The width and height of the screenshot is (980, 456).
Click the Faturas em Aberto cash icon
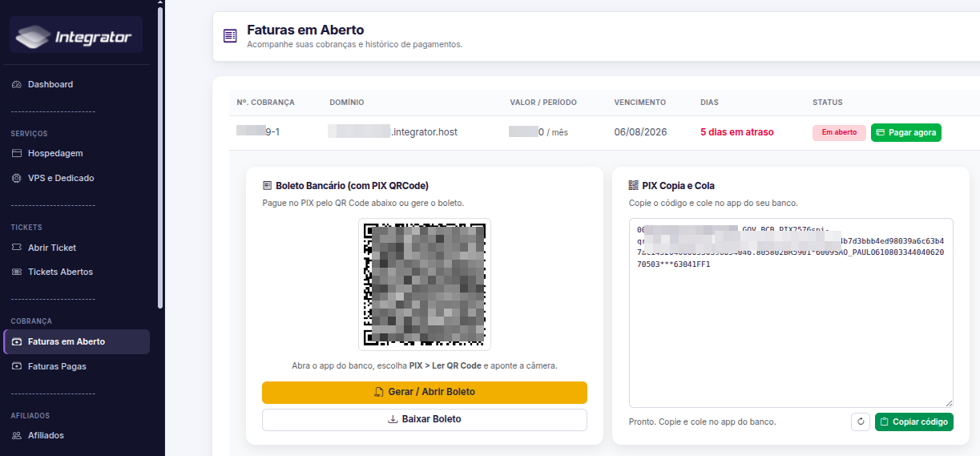click(17, 341)
